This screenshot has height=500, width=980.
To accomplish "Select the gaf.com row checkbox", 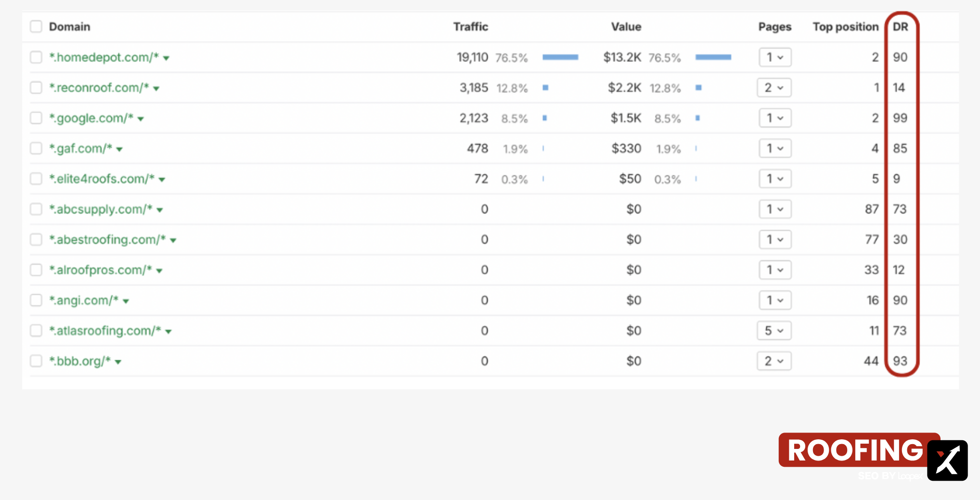I will [36, 148].
